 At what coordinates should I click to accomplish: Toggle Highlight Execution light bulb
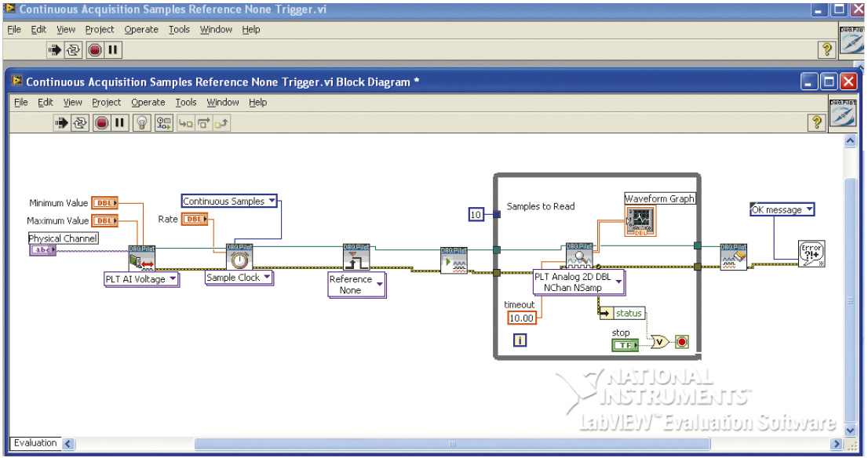pos(142,123)
